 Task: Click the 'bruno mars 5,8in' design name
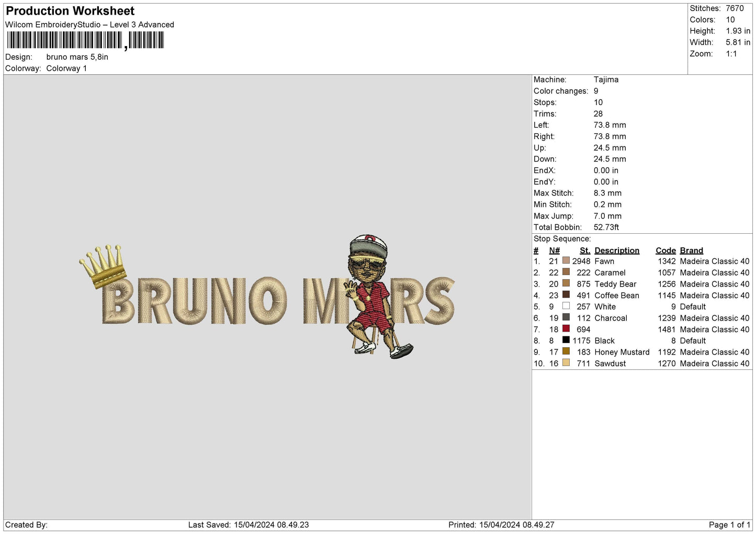click(x=77, y=57)
